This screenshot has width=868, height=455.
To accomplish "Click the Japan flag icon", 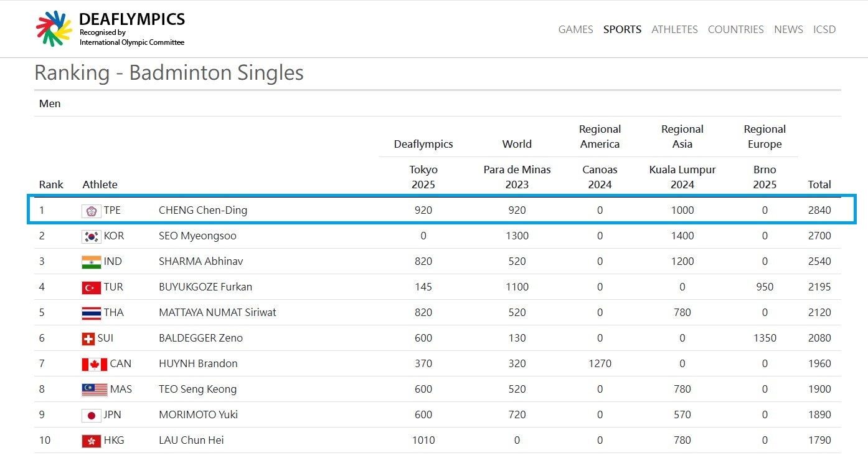I will [x=91, y=415].
